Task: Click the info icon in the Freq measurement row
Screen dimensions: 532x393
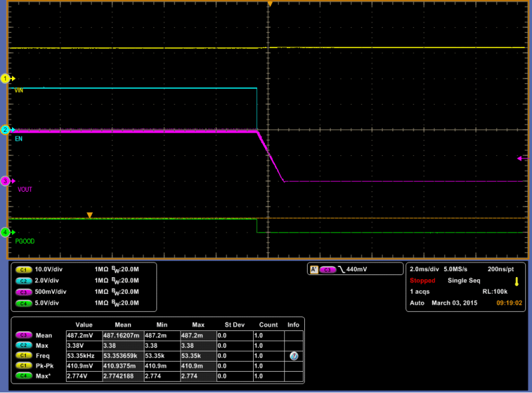Action: point(293,357)
